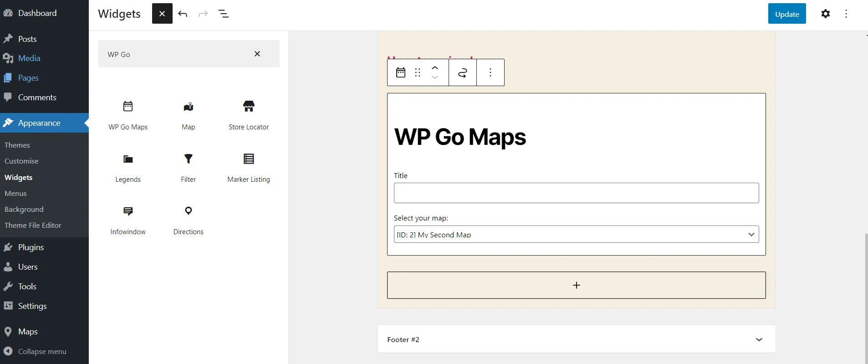Go to Menus submenu
The height and width of the screenshot is (364, 868).
point(15,193)
